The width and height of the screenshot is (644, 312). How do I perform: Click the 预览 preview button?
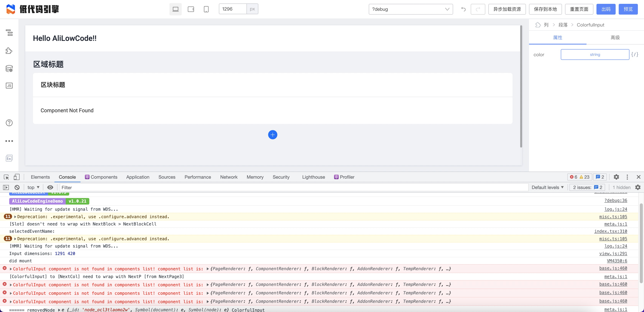tap(628, 9)
